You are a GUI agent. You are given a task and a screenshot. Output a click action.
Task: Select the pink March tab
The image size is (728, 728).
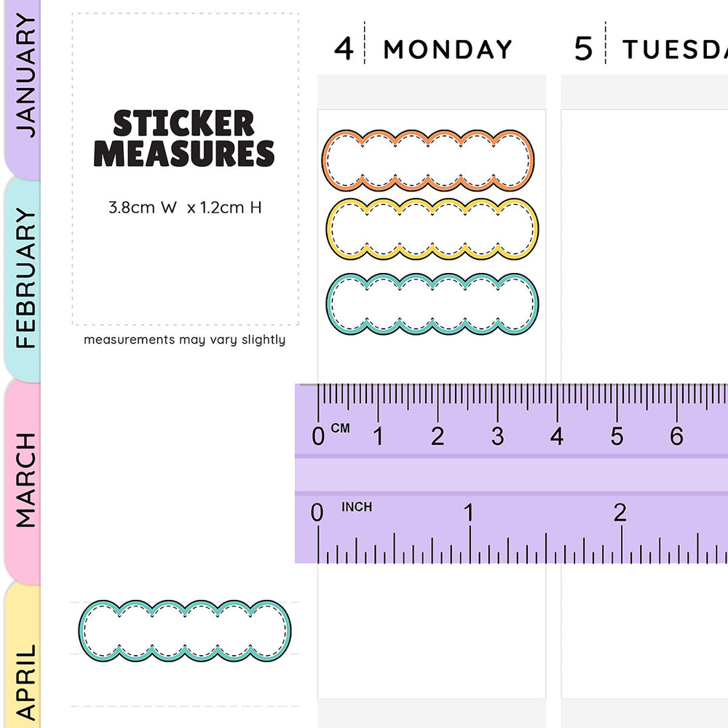click(x=23, y=480)
